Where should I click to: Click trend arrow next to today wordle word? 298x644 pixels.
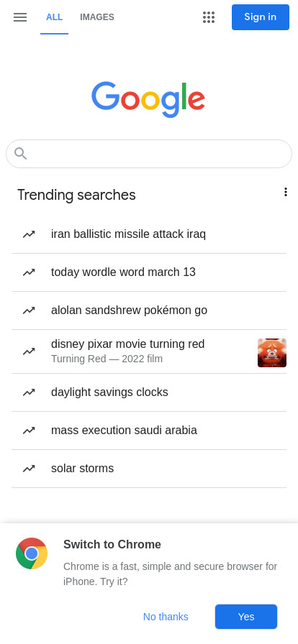pyautogui.click(x=29, y=272)
